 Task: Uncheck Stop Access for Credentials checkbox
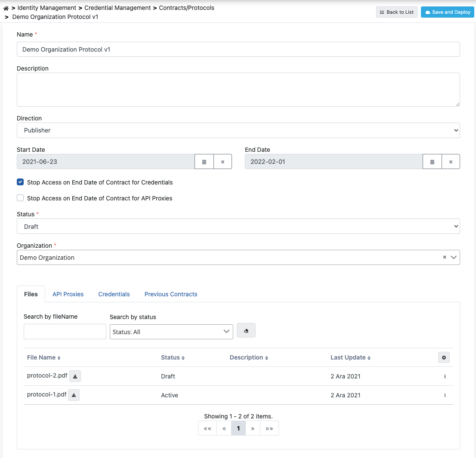click(x=20, y=182)
